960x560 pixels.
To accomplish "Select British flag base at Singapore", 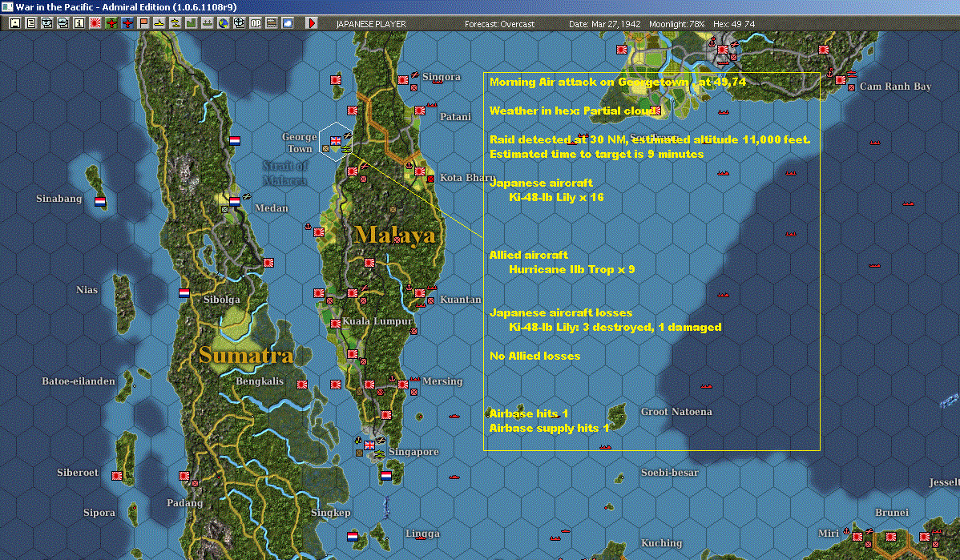I will coord(369,445).
